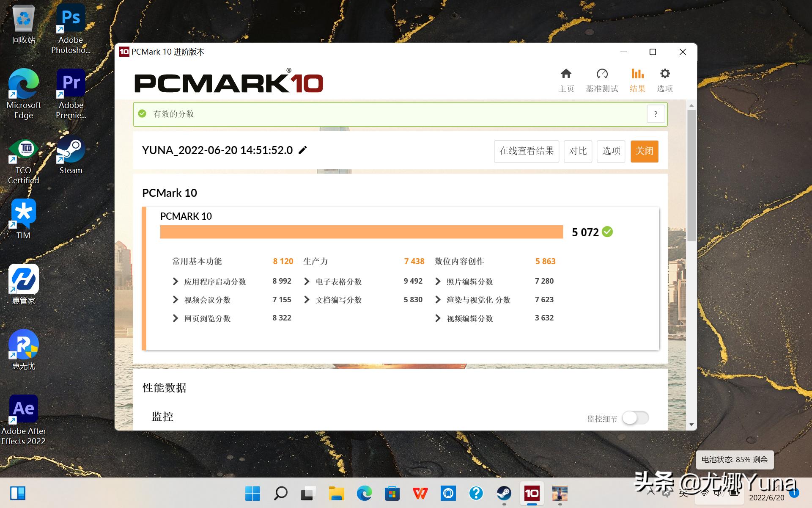812x508 pixels.
Task: Open the WPS Office taskbar icon
Action: pos(420,493)
